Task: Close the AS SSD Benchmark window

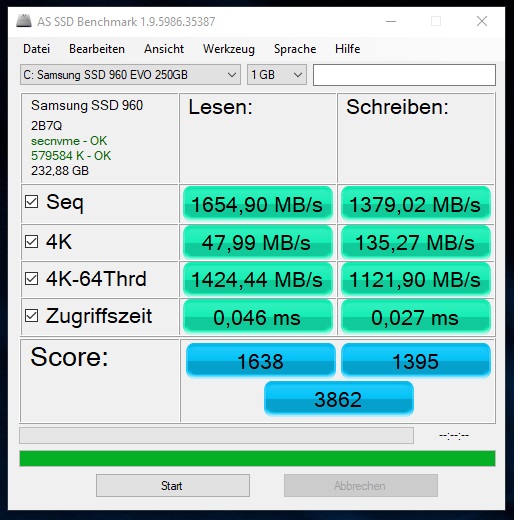Action: 482,21
